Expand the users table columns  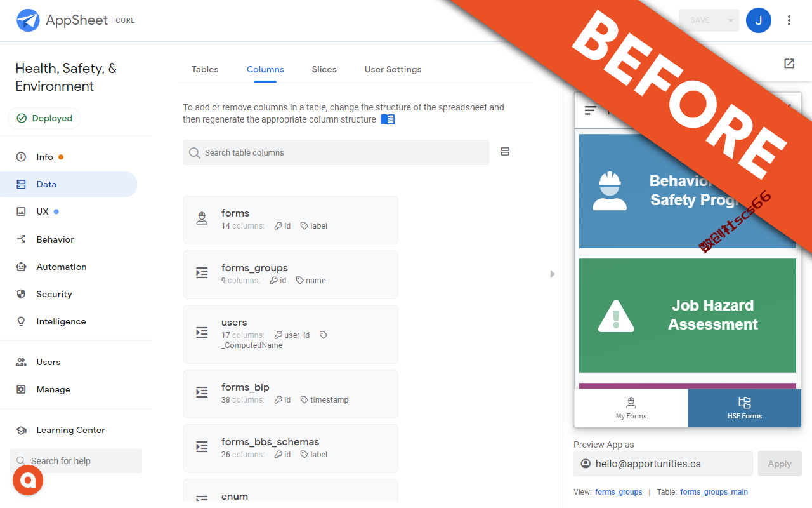(291, 334)
